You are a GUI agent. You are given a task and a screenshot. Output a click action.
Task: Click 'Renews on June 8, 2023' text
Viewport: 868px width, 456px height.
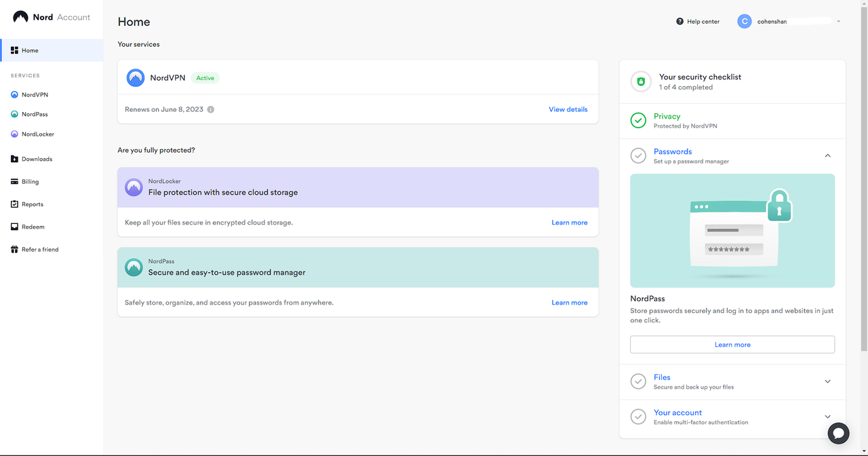[x=164, y=109]
